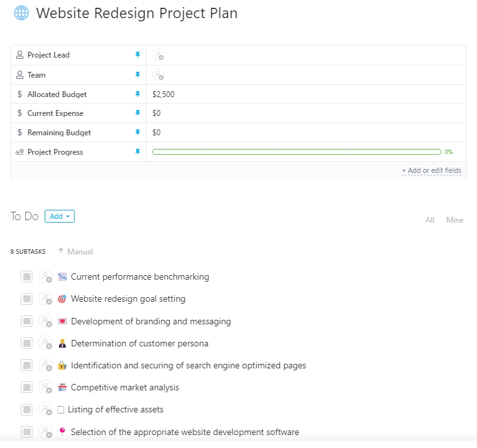Tick the search engine optimized pages subtask status box
The height and width of the screenshot is (448, 477).
(27, 365)
